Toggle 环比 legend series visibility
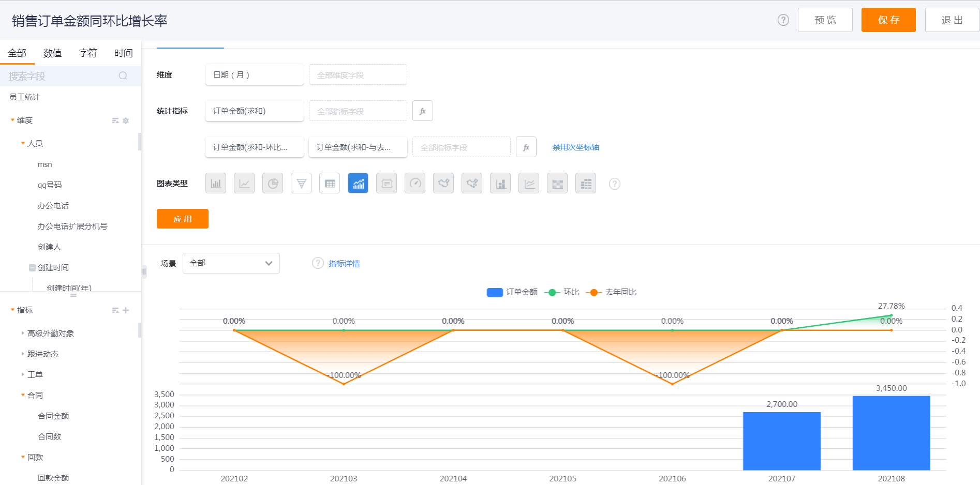The height and width of the screenshot is (485, 980). click(562, 292)
